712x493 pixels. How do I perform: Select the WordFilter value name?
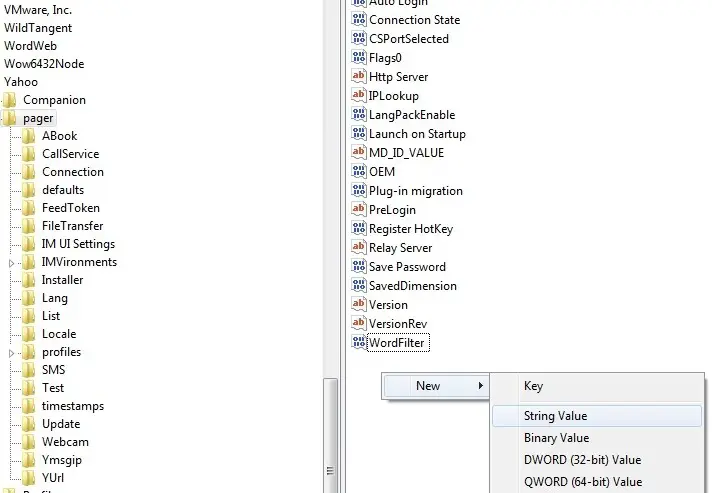click(397, 343)
